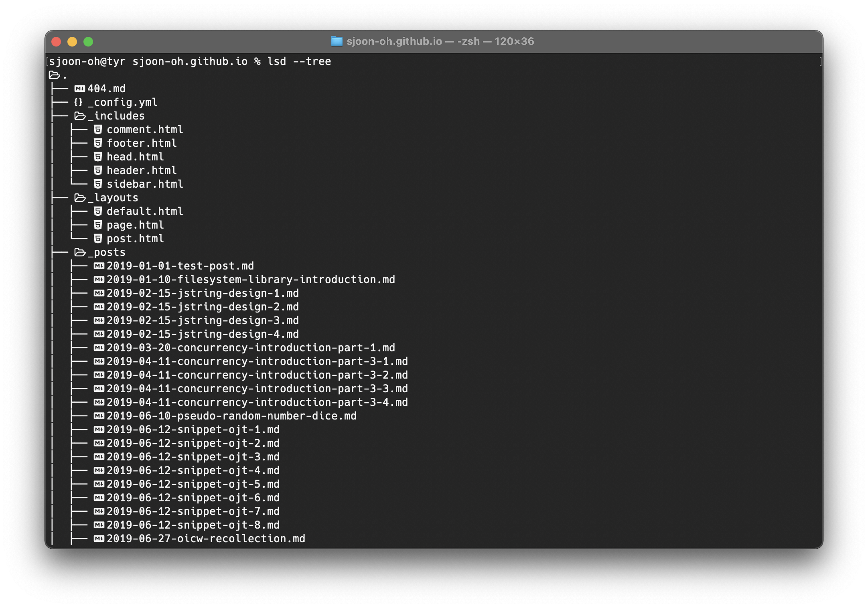Click file name 2019-02-15-jstring-design-3.md
This screenshot has width=868, height=608.
click(203, 320)
